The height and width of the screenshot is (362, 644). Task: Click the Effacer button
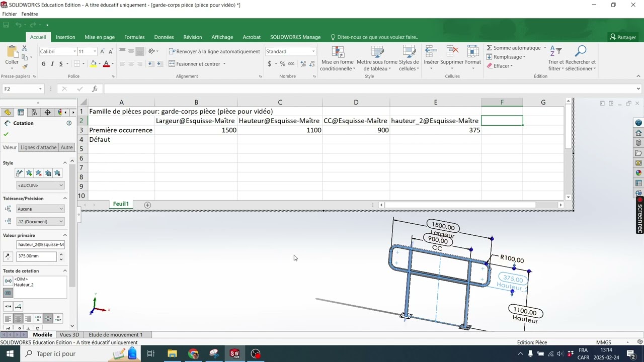499,66
